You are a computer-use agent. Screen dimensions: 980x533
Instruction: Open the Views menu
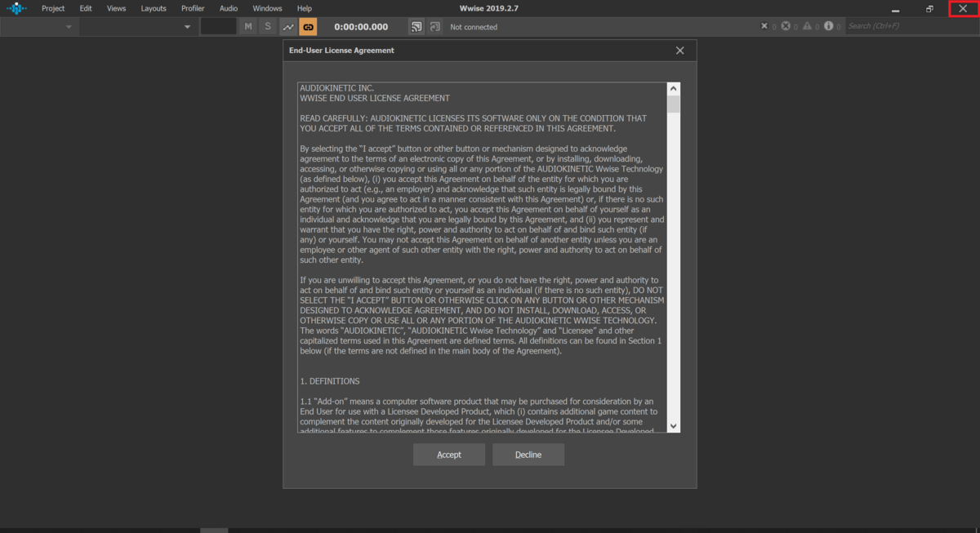(116, 8)
